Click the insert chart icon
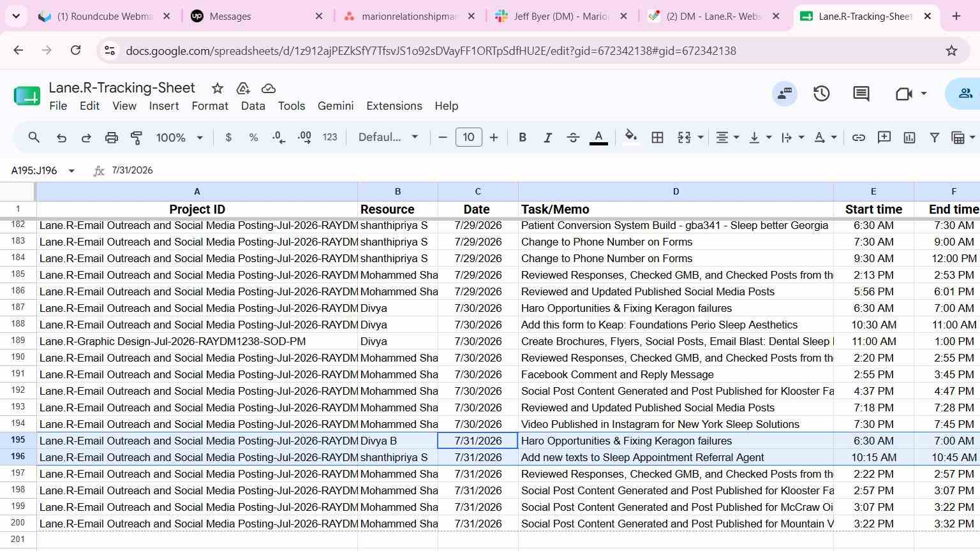 [909, 137]
